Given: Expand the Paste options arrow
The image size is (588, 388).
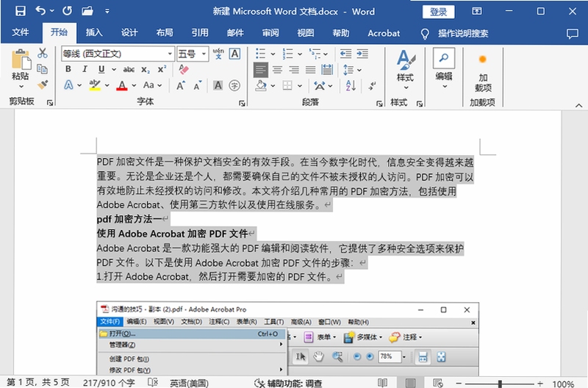Looking at the screenshot, I should [x=21, y=87].
